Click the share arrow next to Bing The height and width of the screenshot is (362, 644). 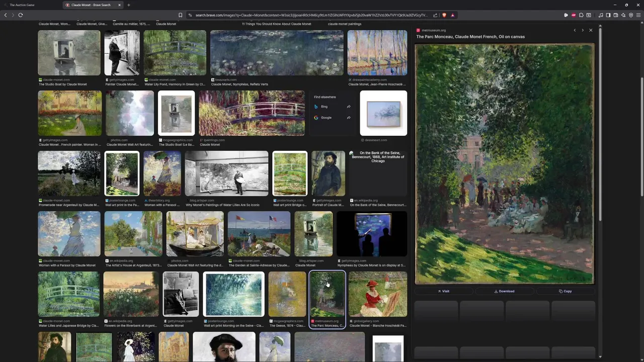(x=348, y=107)
